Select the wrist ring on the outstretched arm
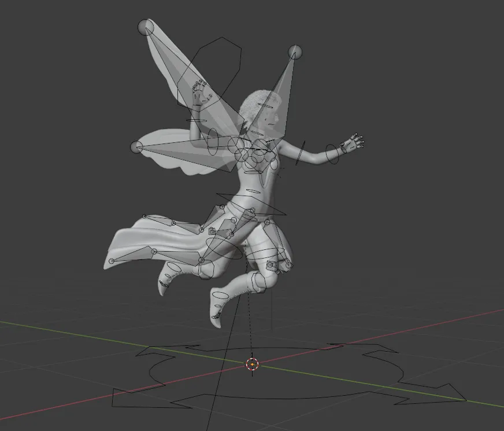504x431 pixels. [332, 154]
